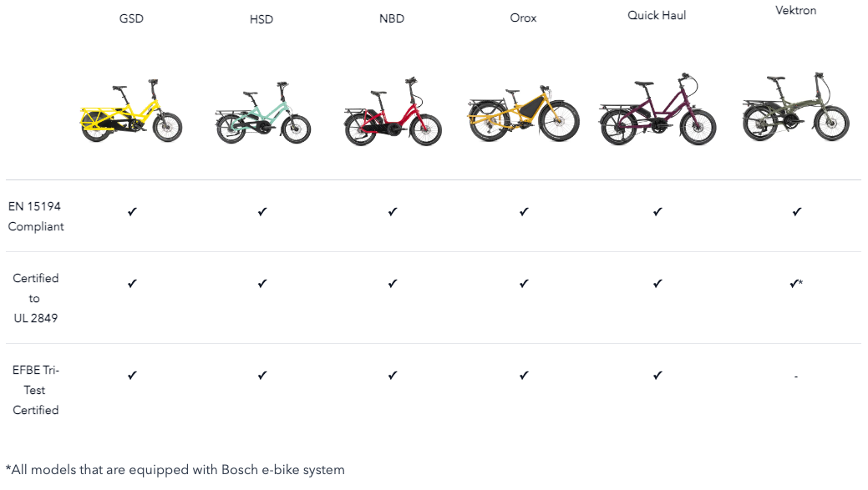The width and height of the screenshot is (868, 490).
Task: Select the Quick Haul column heading
Action: 657,15
